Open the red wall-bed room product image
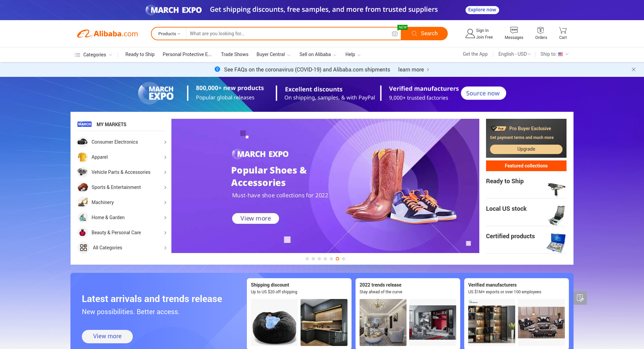Viewport: 644px width, 349px height. point(433,322)
